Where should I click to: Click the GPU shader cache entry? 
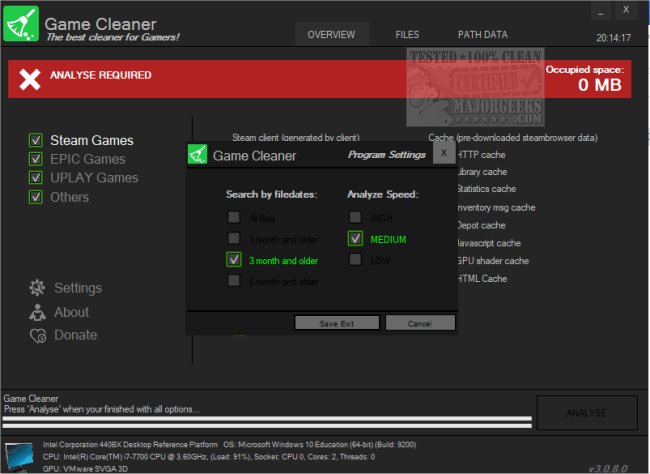tap(493, 261)
